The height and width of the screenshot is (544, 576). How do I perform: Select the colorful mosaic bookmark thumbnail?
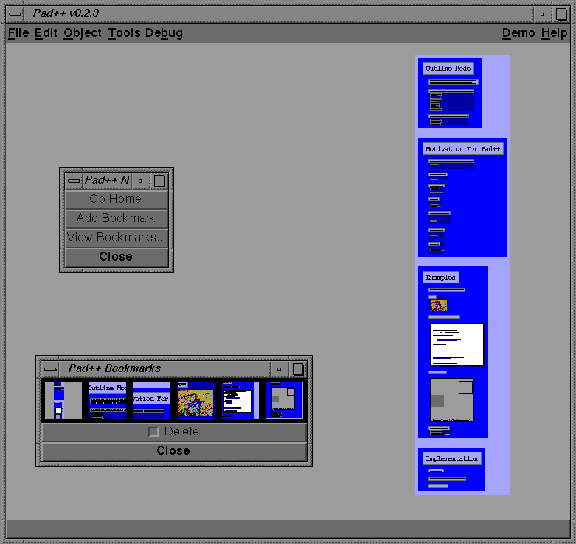tap(196, 400)
